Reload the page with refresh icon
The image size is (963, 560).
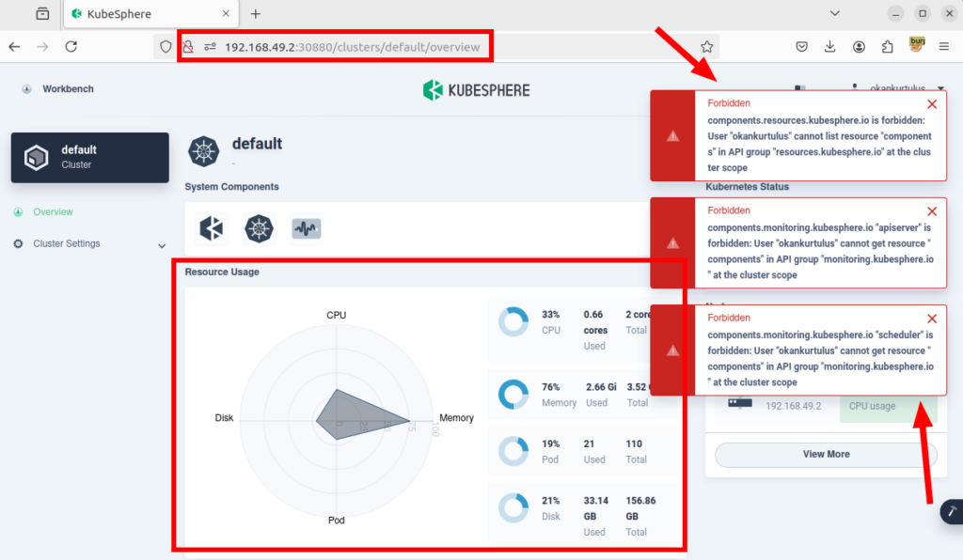[x=71, y=47]
